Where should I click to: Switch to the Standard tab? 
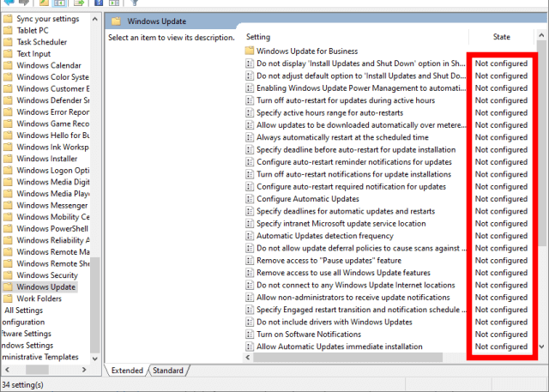pos(168,371)
